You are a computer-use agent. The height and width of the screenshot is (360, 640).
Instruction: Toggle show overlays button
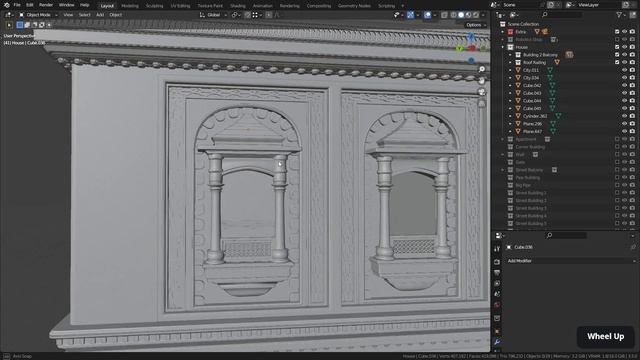tap(427, 15)
